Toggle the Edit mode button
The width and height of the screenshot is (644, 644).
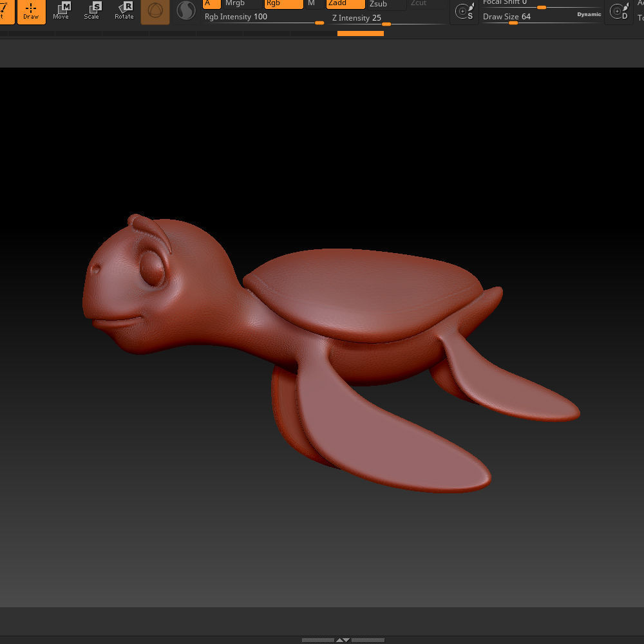tap(6, 12)
